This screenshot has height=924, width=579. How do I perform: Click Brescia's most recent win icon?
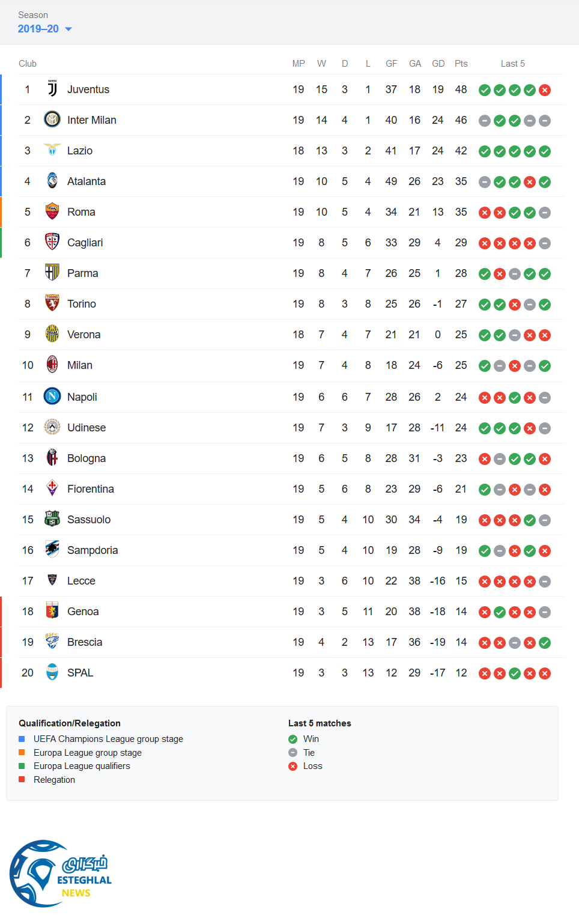coord(545,643)
